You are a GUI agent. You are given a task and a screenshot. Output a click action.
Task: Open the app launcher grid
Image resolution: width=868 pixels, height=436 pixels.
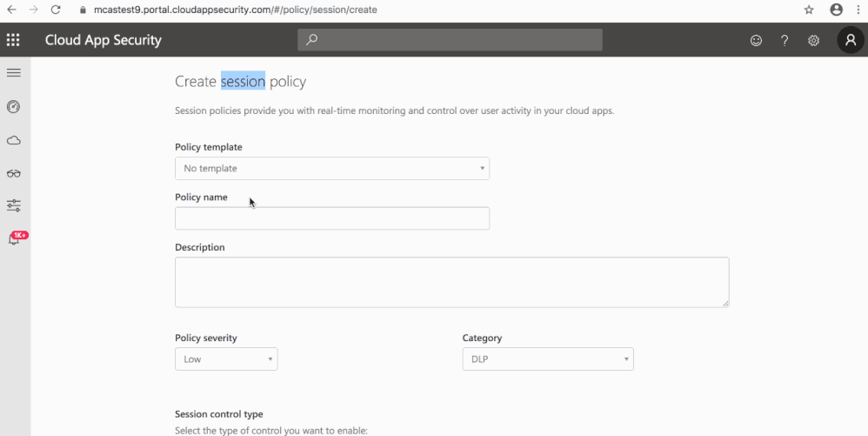point(13,40)
